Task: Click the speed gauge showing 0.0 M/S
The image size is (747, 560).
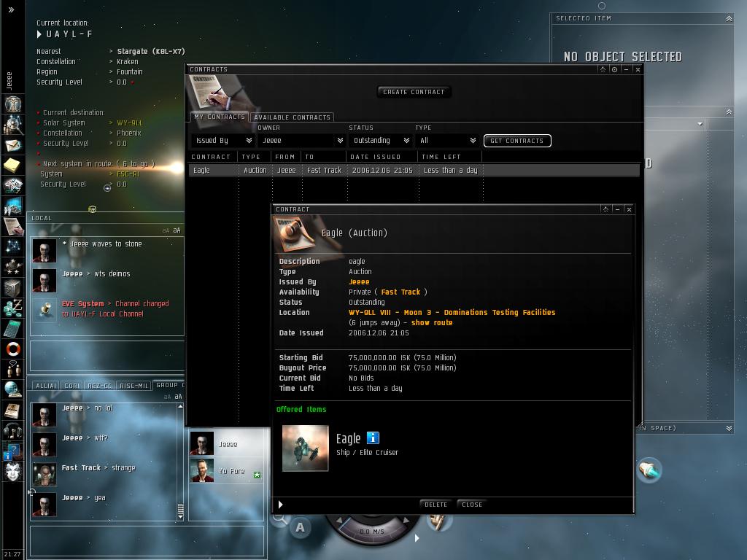Action: pos(371,530)
